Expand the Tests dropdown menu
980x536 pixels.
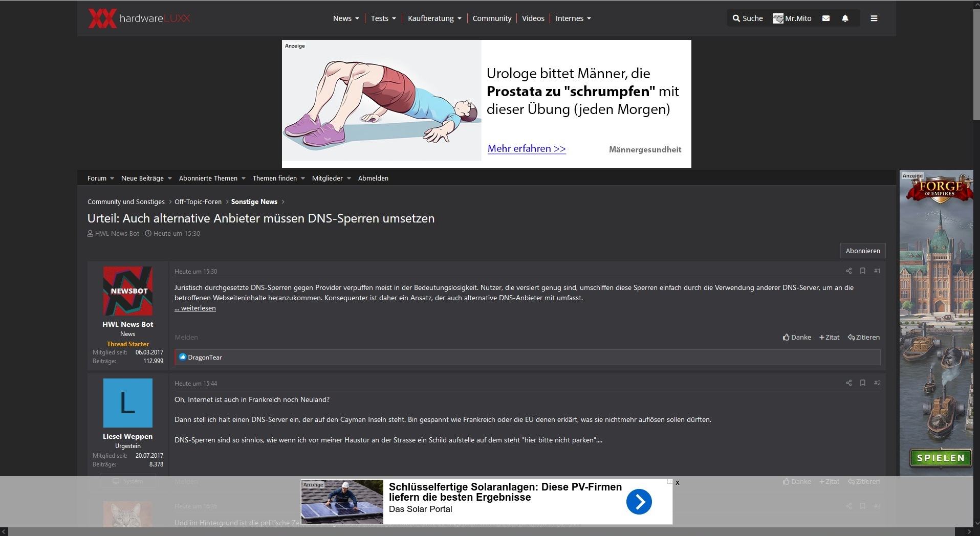383,18
